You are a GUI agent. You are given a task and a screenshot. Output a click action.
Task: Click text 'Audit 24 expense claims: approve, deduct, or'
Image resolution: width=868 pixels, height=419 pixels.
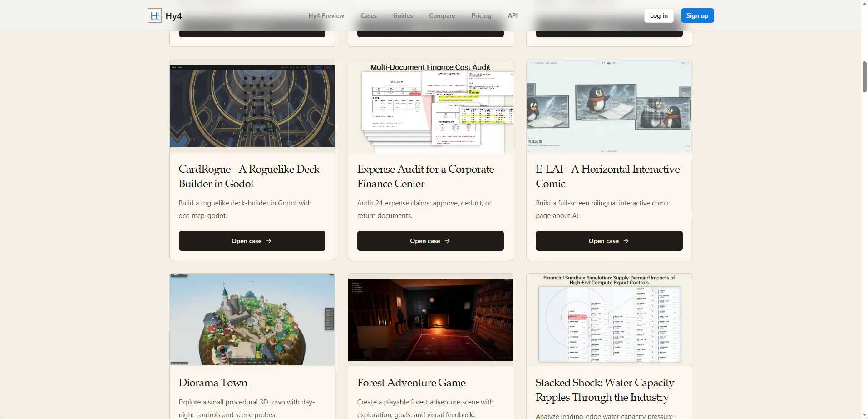(424, 203)
